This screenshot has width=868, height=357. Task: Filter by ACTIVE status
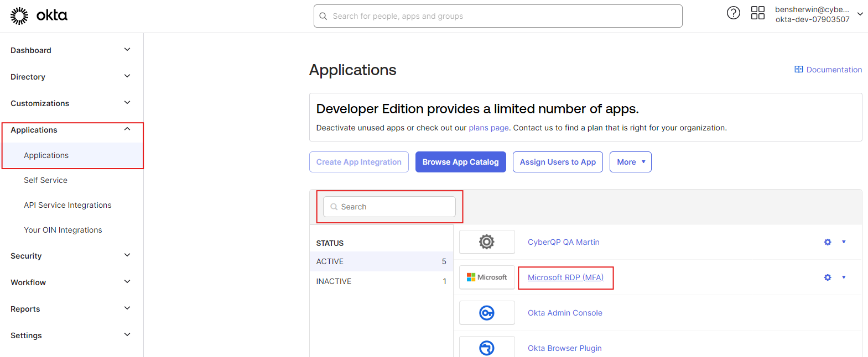[381, 261]
